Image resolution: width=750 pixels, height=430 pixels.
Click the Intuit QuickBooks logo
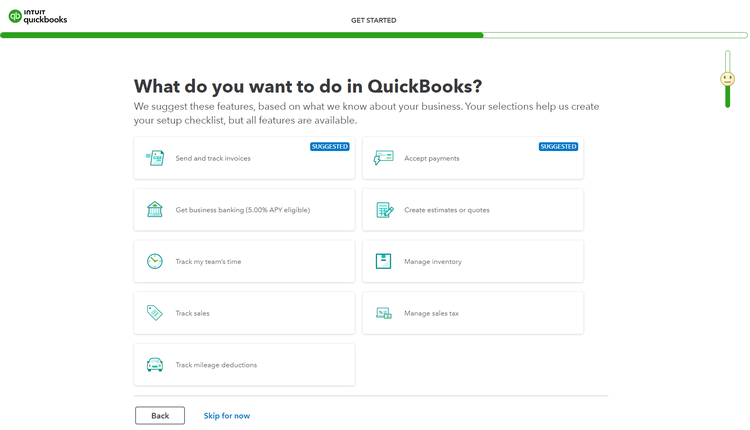[x=38, y=16]
